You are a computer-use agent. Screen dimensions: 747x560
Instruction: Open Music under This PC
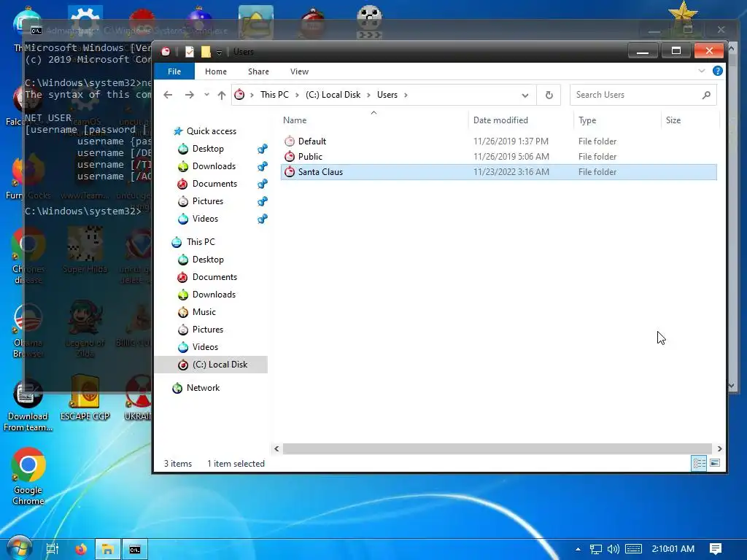pyautogui.click(x=204, y=312)
